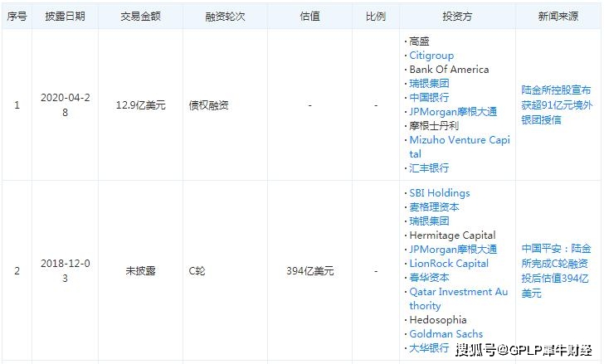Click the Hedosophia investor text

[438, 320]
